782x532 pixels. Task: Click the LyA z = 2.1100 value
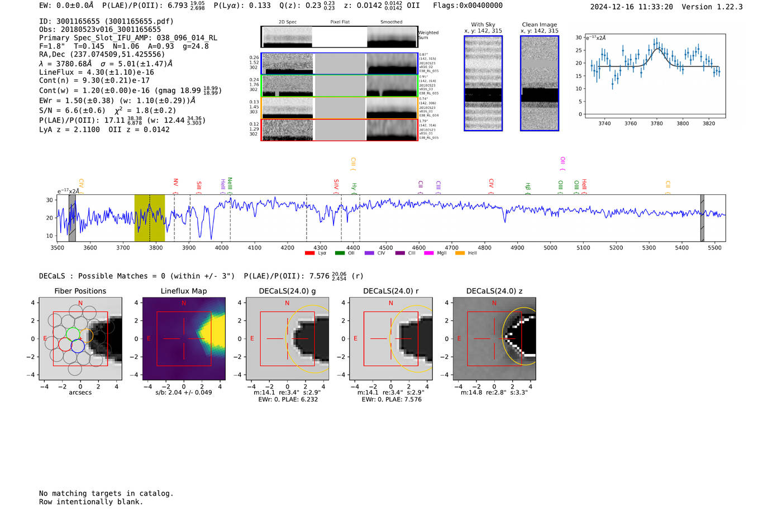(x=69, y=130)
